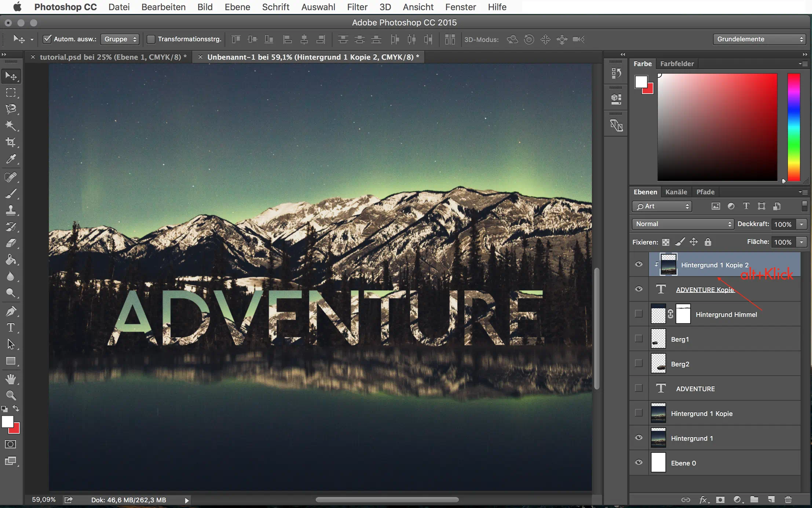Pick the Eyedropper tool
812x508 pixels.
[11, 159]
